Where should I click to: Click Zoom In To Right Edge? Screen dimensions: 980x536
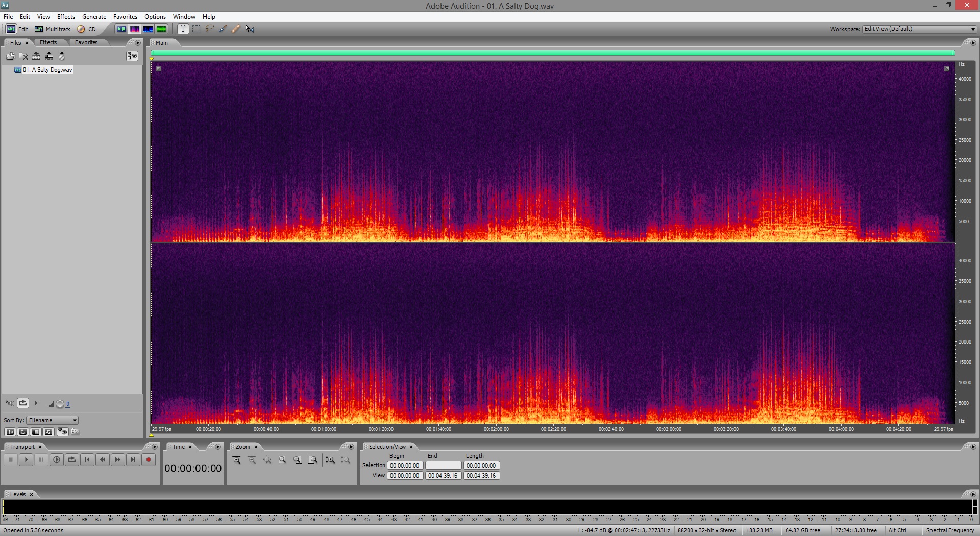coord(313,460)
